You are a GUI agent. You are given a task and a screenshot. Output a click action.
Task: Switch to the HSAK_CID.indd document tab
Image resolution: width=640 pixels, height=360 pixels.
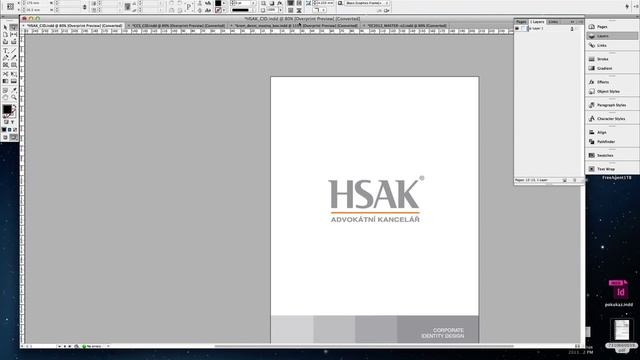[74, 25]
